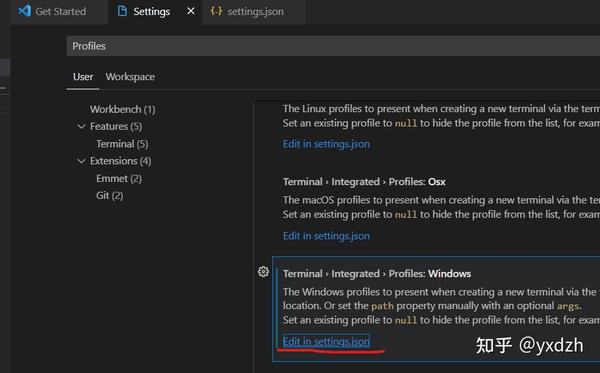
Task: Switch to the Get Started tab
Action: pyautogui.click(x=59, y=11)
